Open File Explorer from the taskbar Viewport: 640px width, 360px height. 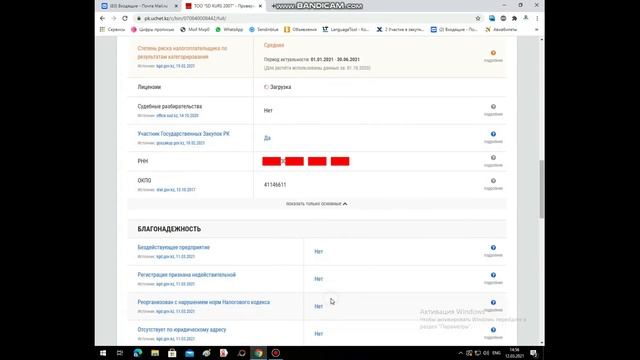pos(155,353)
